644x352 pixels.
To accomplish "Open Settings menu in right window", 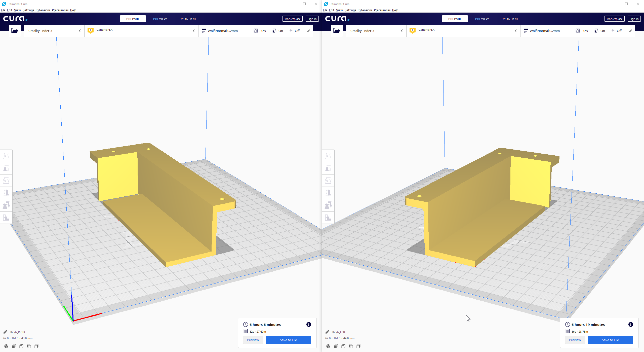I will click(x=350, y=10).
